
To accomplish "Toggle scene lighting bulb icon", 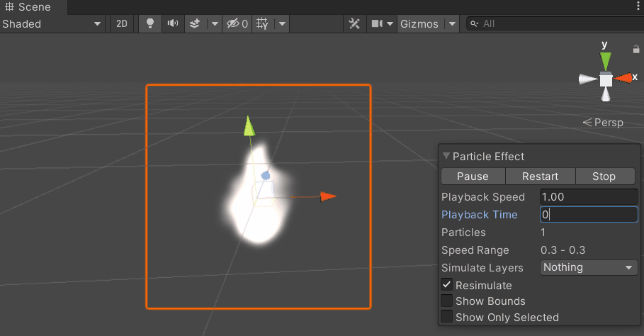I will 150,24.
